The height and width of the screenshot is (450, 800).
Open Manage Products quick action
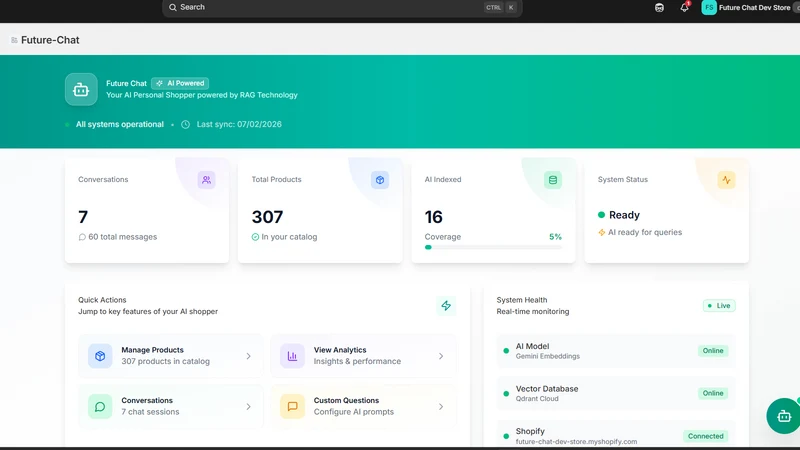pyautogui.click(x=170, y=356)
